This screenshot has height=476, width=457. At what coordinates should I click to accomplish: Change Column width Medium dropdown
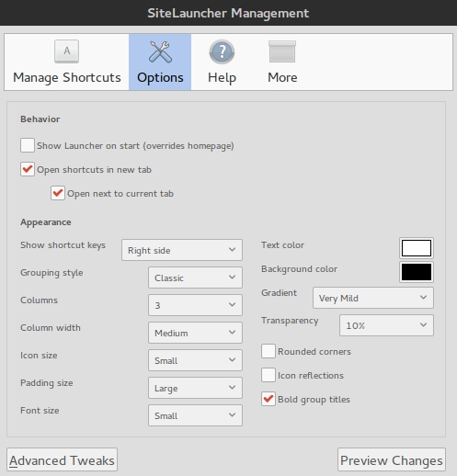click(195, 333)
